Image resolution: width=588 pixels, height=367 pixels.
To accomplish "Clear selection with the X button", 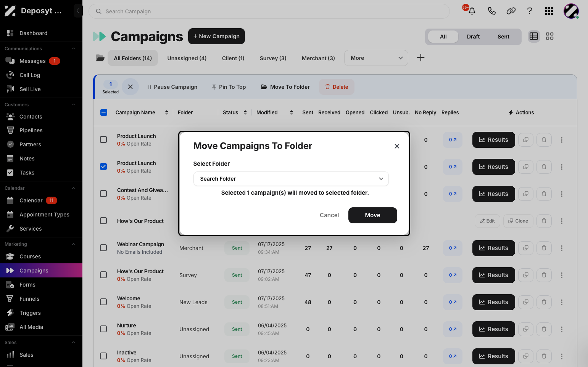I will coord(130,87).
